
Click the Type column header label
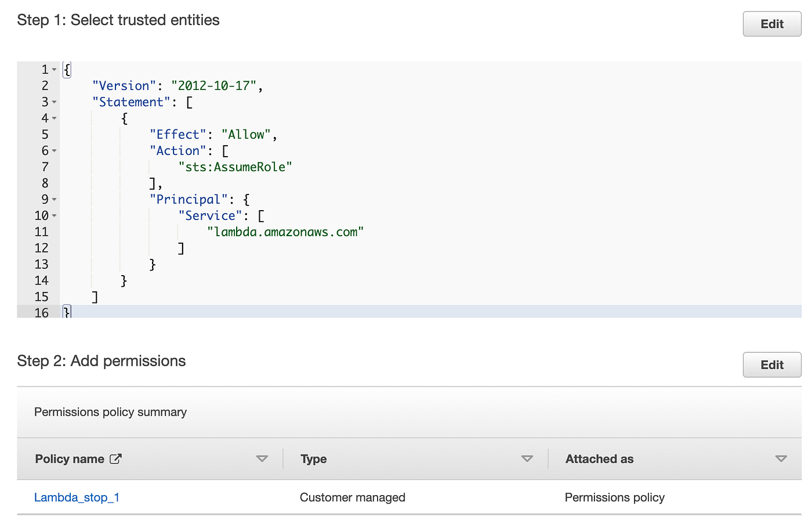[314, 459]
